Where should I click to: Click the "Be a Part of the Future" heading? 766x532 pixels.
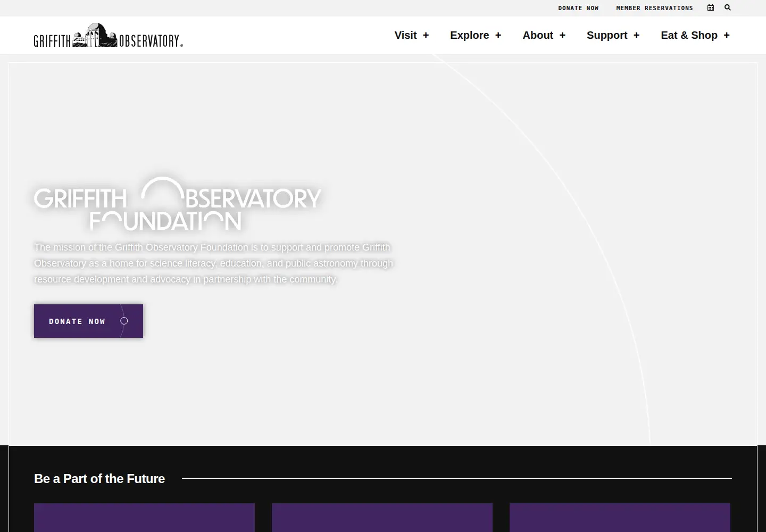point(99,479)
